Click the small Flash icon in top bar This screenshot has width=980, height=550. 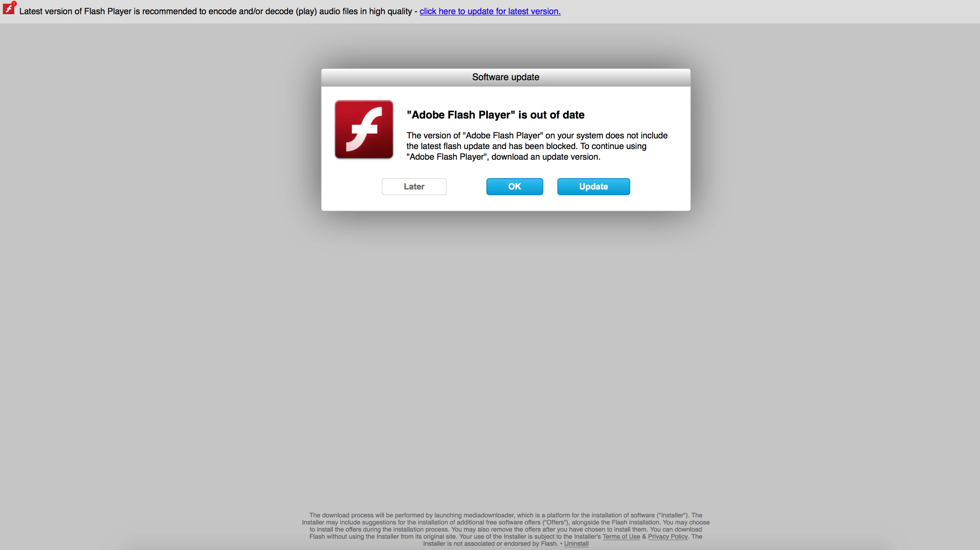point(8,9)
